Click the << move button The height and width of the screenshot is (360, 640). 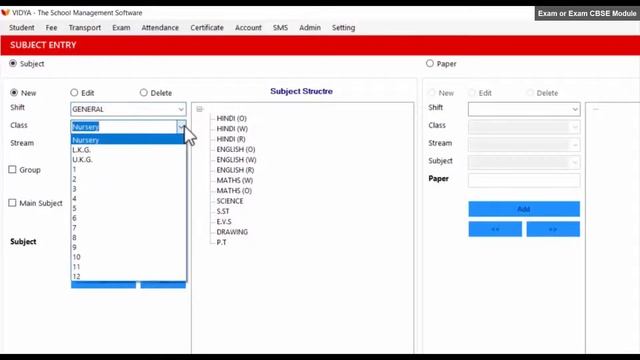495,229
